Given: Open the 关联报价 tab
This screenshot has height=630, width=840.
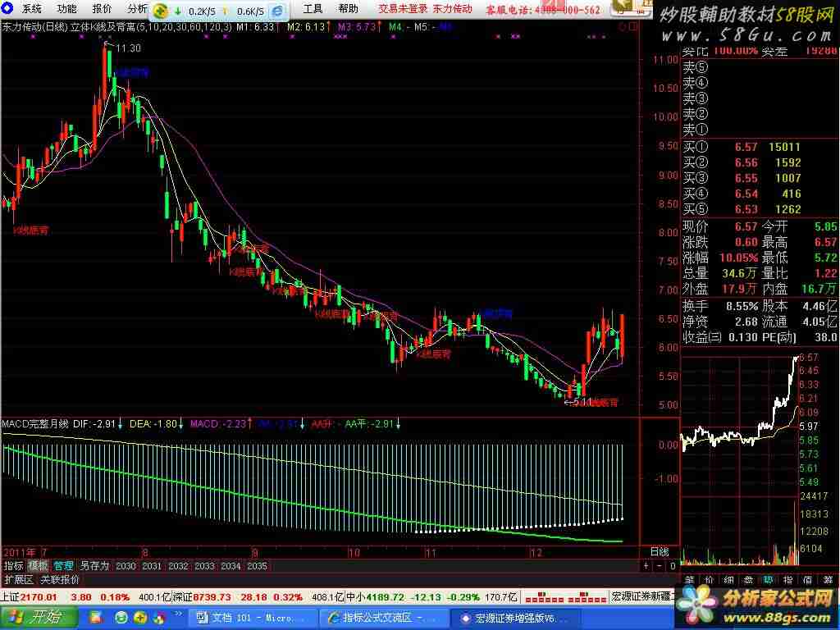Looking at the screenshot, I should [60, 579].
